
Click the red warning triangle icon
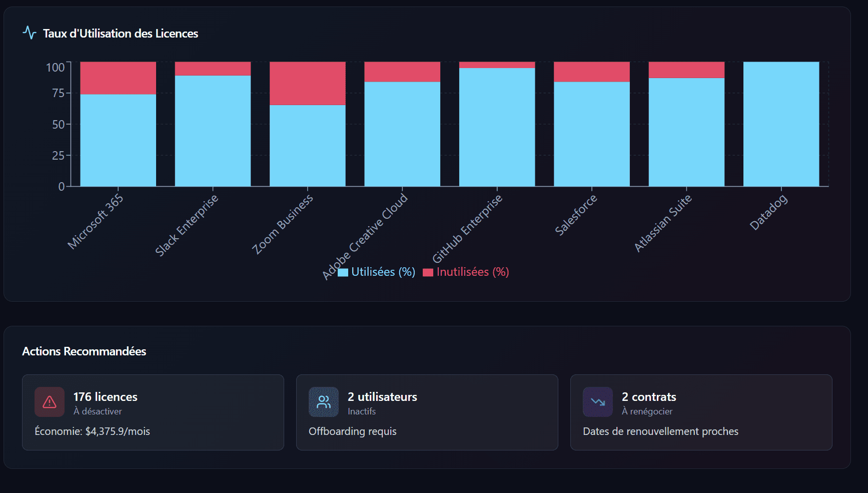coord(50,402)
